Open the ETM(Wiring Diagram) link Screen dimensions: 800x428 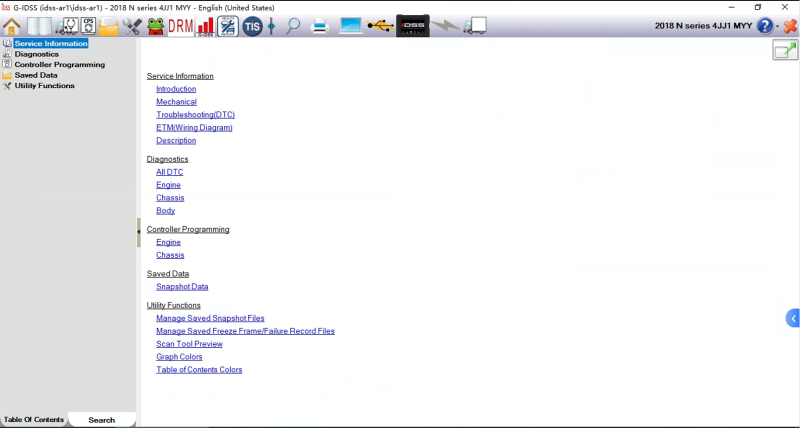pos(194,128)
